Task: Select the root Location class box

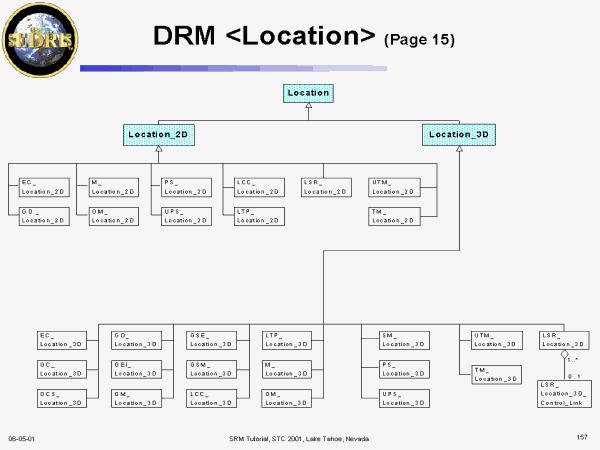Action: tap(308, 93)
